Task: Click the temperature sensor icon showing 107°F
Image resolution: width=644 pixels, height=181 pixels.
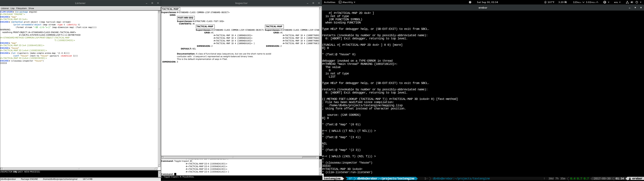Action: (x=545, y=2)
